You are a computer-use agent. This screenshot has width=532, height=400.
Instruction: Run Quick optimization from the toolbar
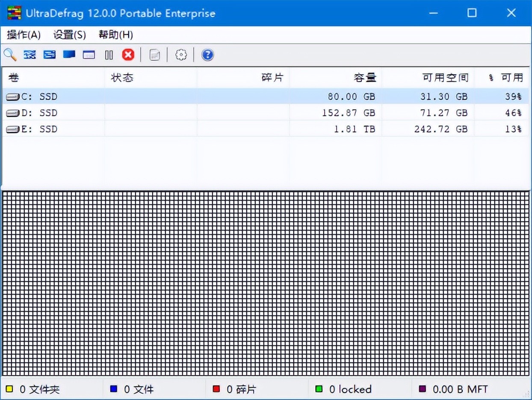(x=50, y=55)
